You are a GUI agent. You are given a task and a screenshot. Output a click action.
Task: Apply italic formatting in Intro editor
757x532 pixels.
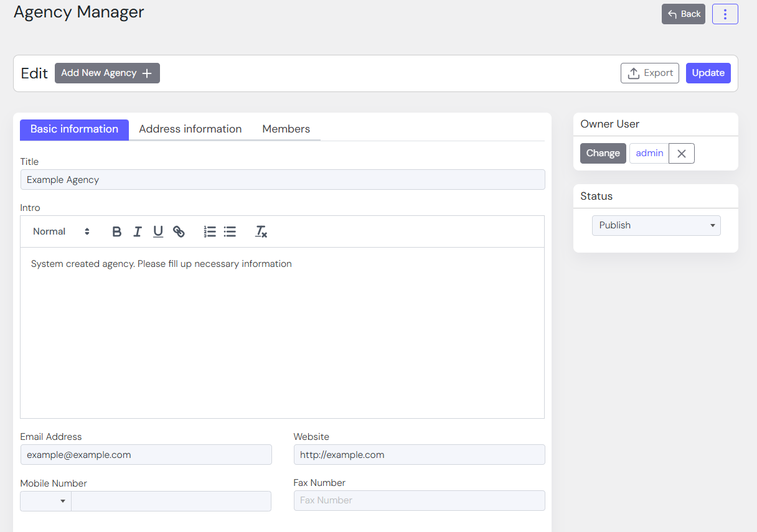pyautogui.click(x=138, y=231)
